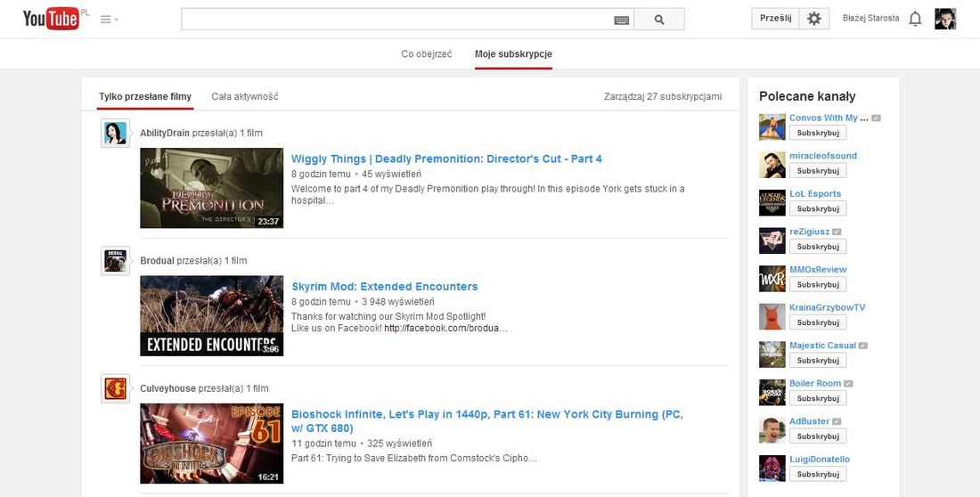The width and height of the screenshot is (980, 497).
Task: Click Boiler Room channel avatar
Action: 772,393
